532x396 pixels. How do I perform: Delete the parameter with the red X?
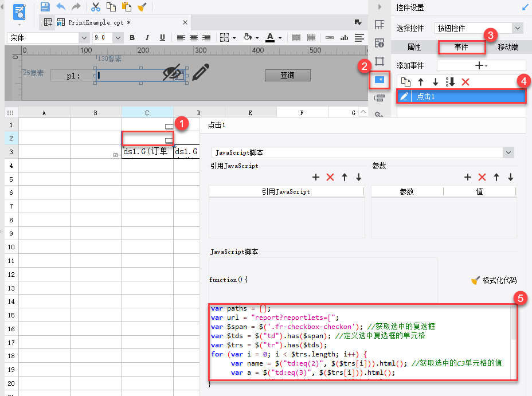482,177
